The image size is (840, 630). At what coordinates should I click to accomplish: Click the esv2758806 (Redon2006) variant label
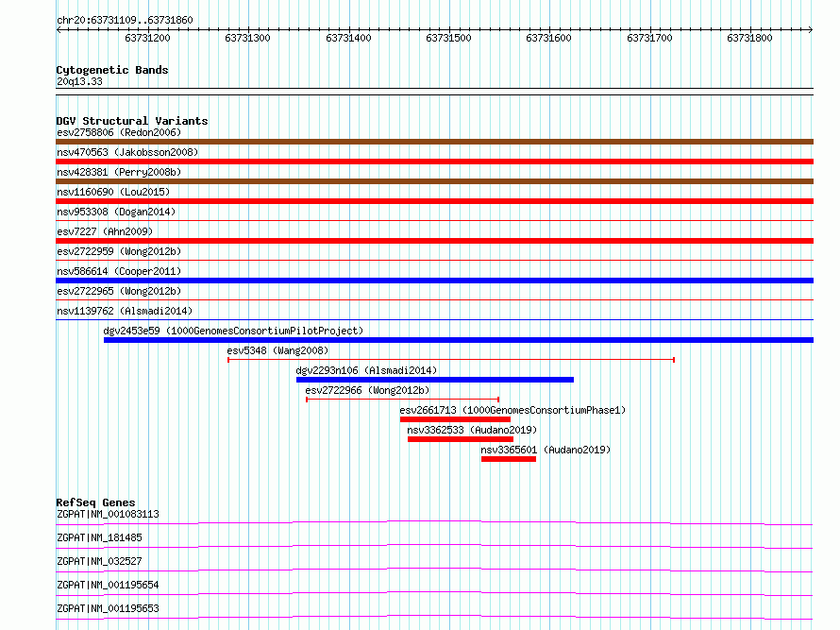coord(119,132)
